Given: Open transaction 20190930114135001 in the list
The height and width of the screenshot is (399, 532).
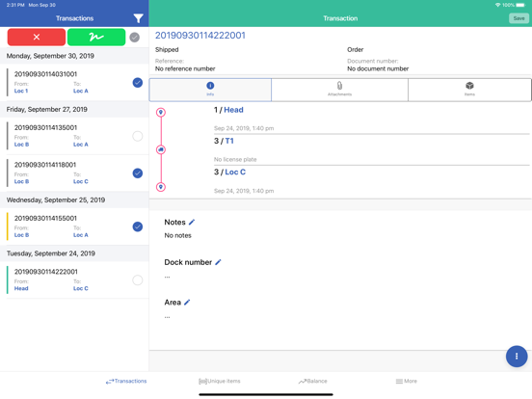Looking at the screenshot, I should (x=74, y=136).
